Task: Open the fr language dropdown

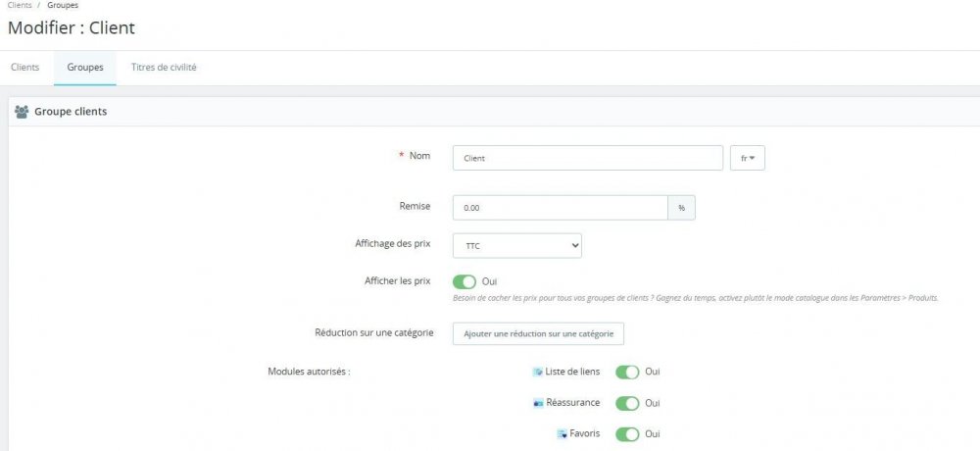Action: pyautogui.click(x=748, y=158)
